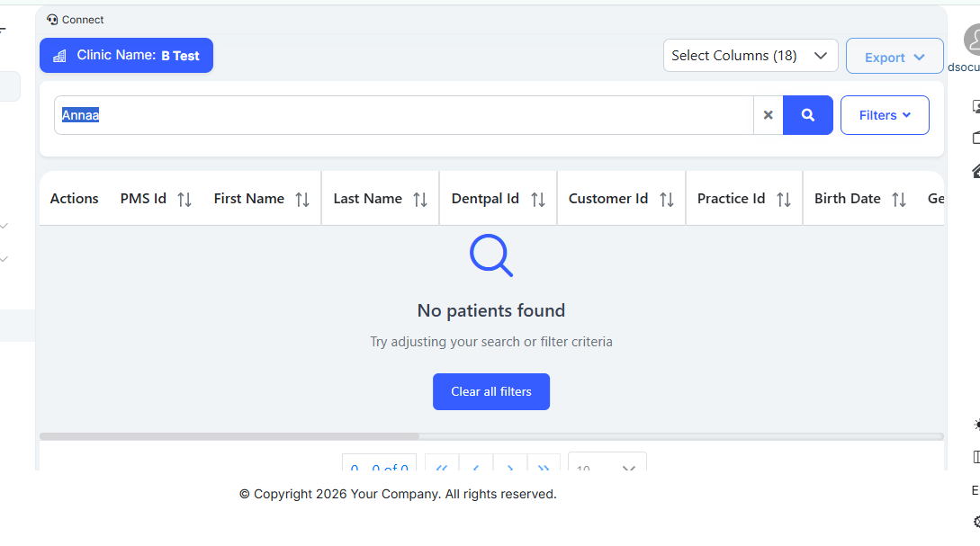This screenshot has height=546, width=980.
Task: Click the First Name sort icon
Action: 302,200
